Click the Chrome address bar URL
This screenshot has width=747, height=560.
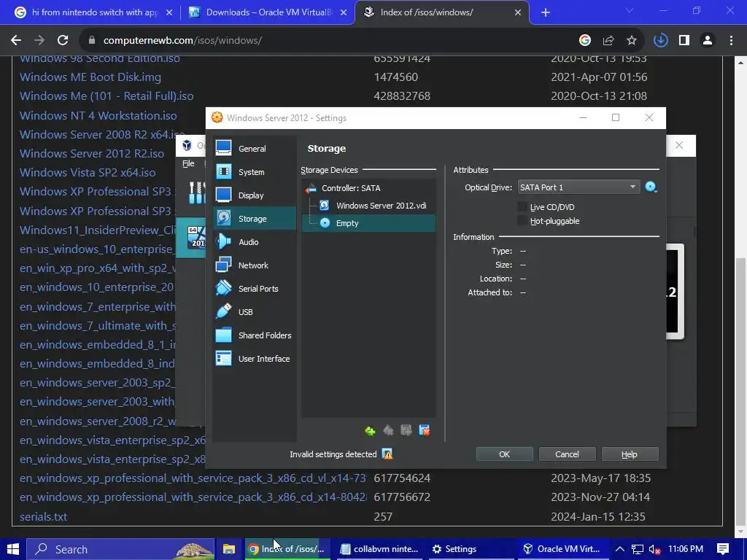point(182,41)
